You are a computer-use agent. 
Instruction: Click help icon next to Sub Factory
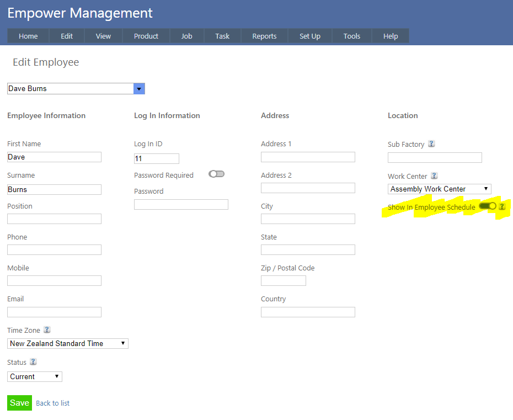[x=431, y=144]
